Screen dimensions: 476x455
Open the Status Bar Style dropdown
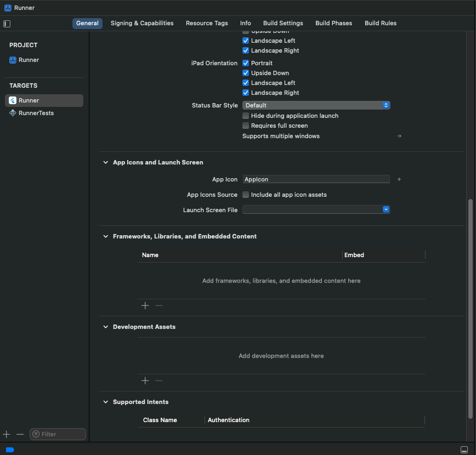pos(386,105)
